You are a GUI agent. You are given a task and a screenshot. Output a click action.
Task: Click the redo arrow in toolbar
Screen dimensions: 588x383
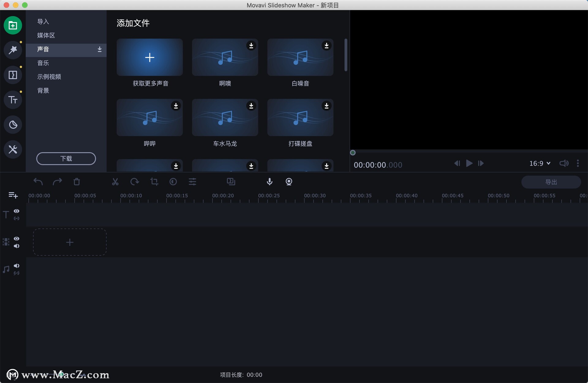[57, 182]
